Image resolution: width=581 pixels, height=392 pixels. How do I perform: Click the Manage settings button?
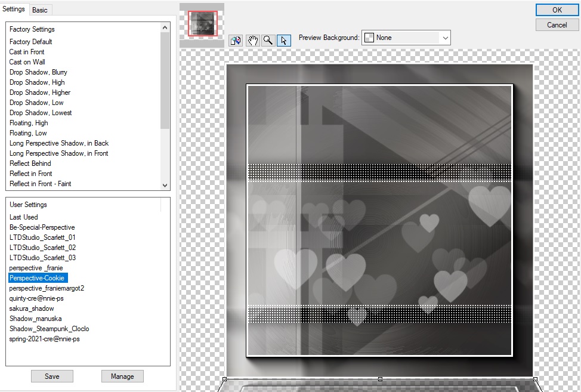tap(122, 376)
